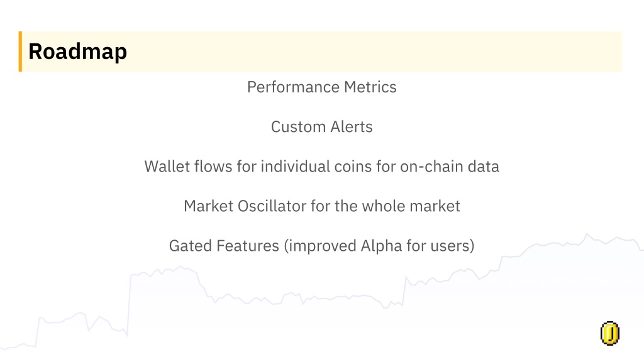Select the Performance Metrics line
This screenshot has width=644, height=362.
(x=321, y=87)
